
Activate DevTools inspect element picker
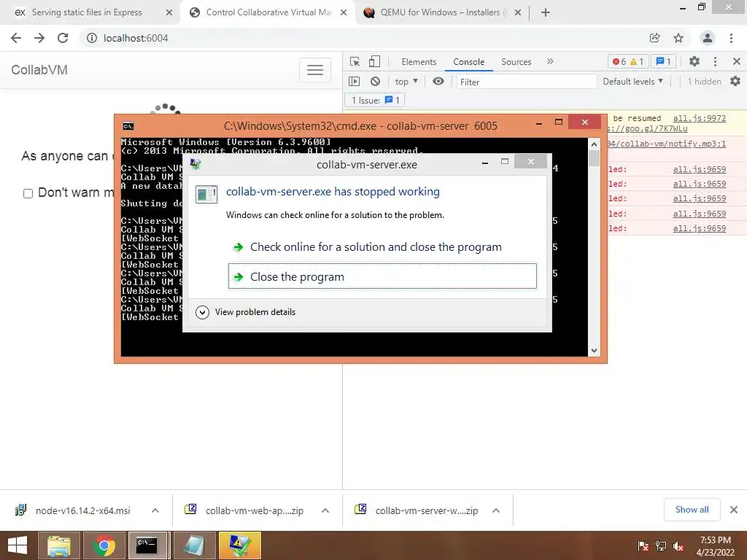pos(355,61)
